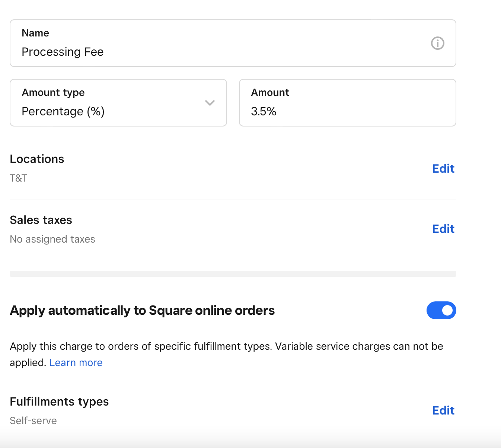Click the Name field showing Processing Fee
This screenshot has height=448, width=501.
coord(149,52)
